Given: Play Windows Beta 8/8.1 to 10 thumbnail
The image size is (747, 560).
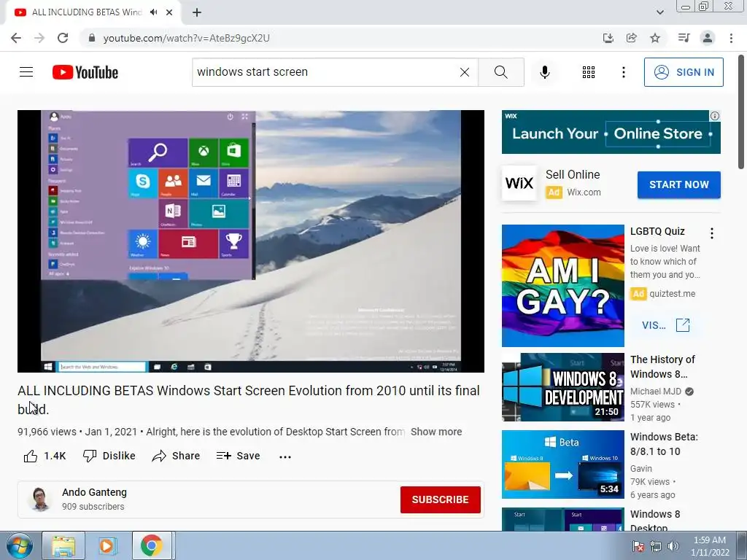Looking at the screenshot, I should point(562,464).
